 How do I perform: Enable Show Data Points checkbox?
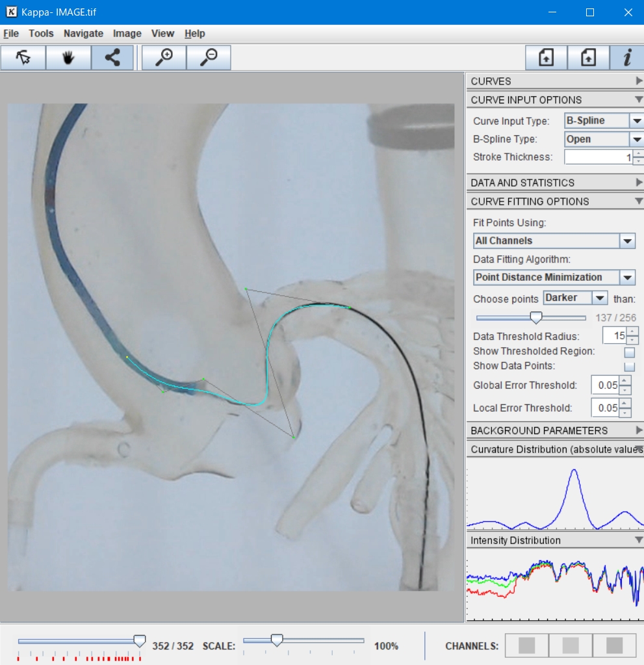coord(629,367)
